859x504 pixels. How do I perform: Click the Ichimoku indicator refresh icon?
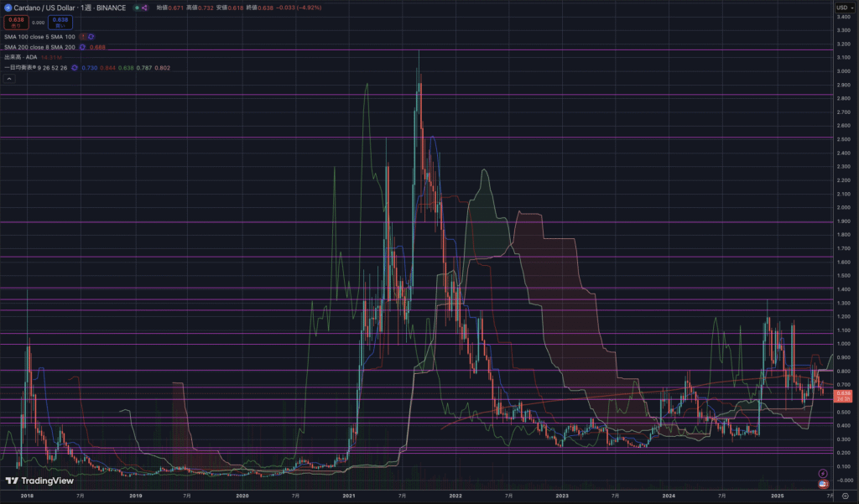tap(75, 67)
